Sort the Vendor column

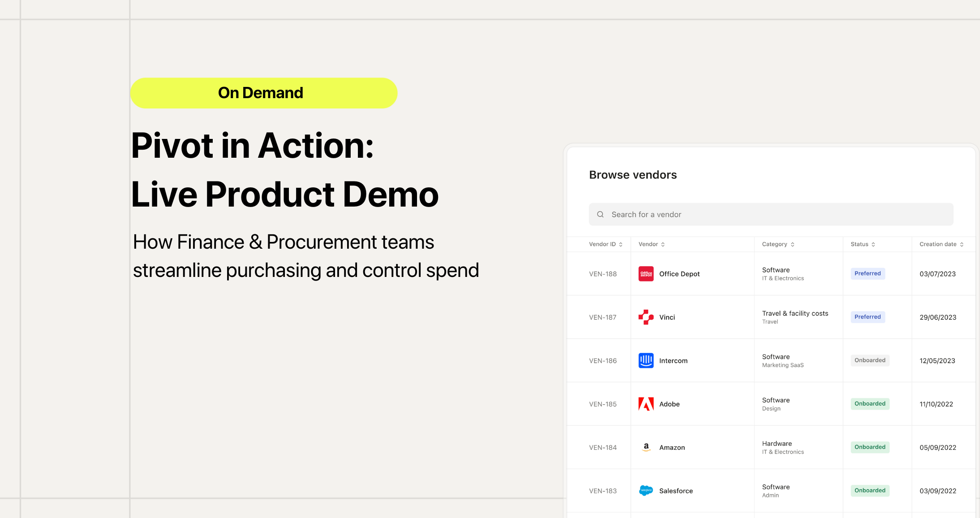click(x=662, y=244)
